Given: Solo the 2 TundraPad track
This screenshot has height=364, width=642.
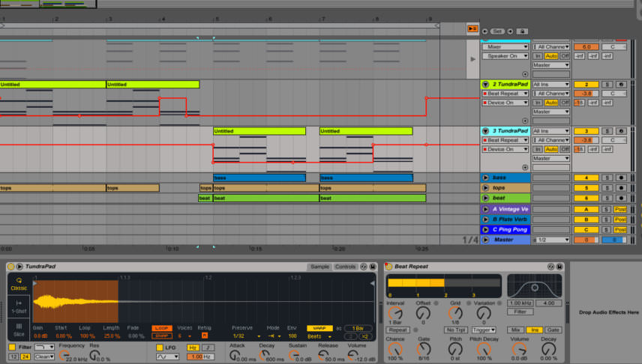Looking at the screenshot, I should pos(607,84).
